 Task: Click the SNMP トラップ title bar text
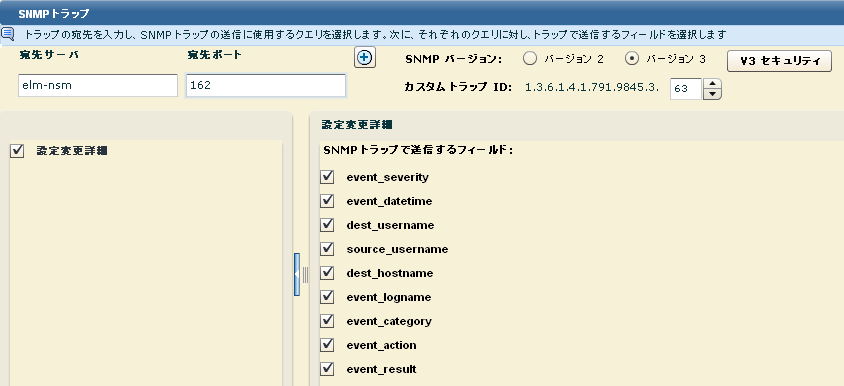point(54,13)
